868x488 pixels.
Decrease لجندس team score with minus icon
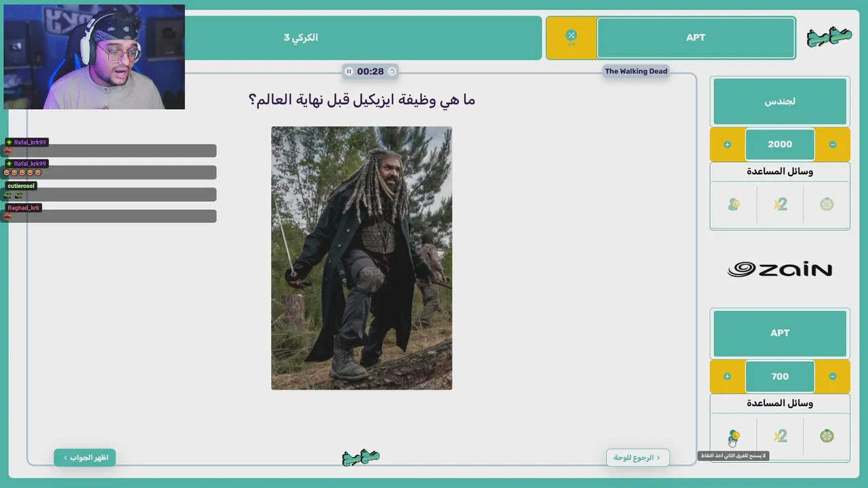(833, 144)
